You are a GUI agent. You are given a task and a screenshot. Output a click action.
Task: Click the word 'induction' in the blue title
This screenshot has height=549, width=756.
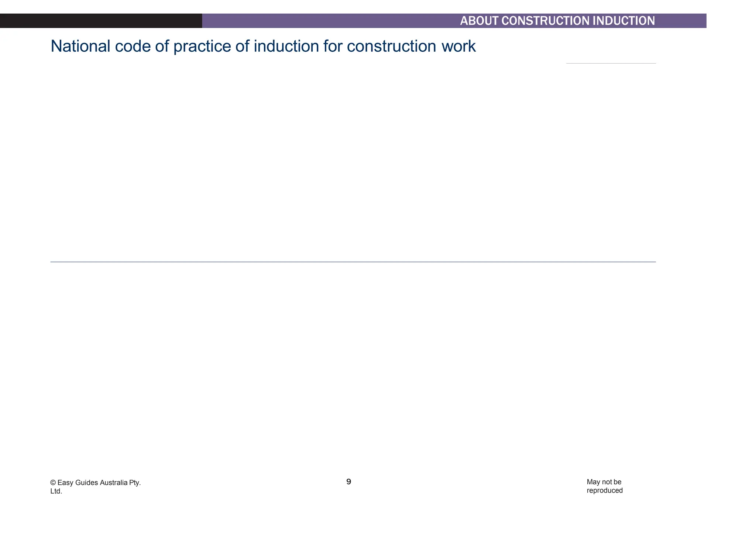(286, 46)
